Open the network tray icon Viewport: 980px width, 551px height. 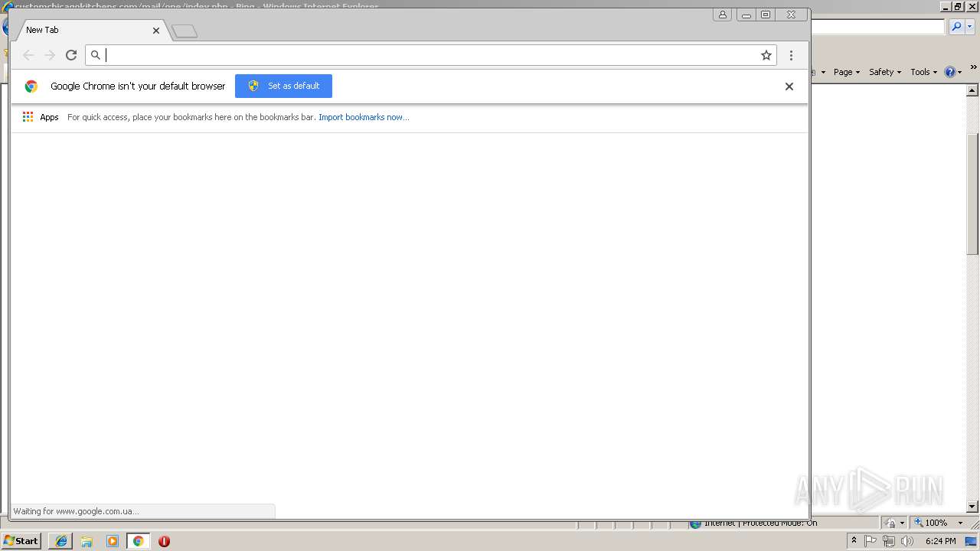(x=888, y=541)
